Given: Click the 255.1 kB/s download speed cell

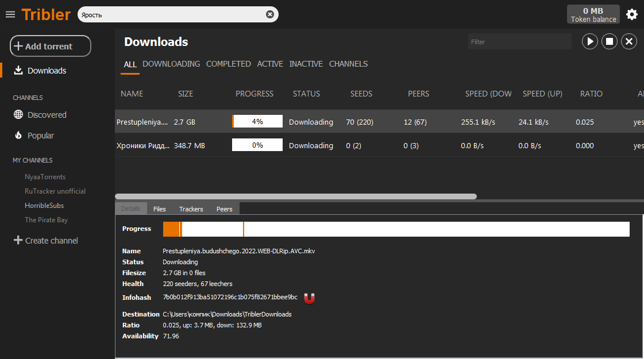Looking at the screenshot, I should 478,122.
